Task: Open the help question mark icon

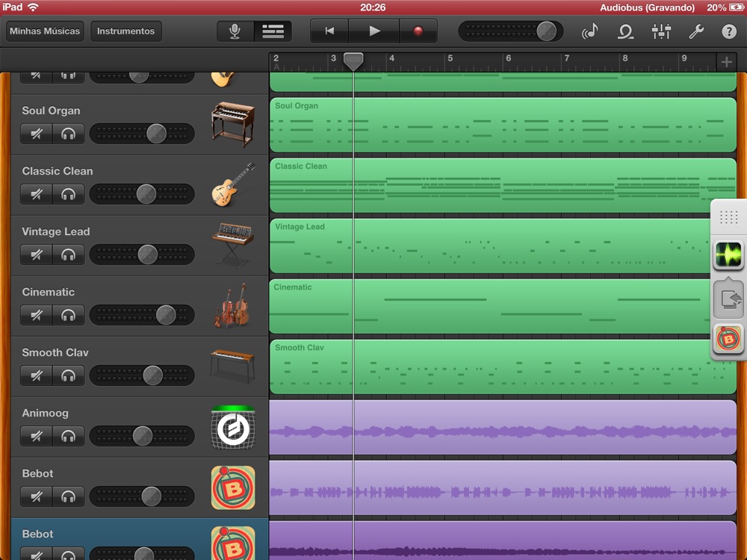Action: [x=729, y=31]
